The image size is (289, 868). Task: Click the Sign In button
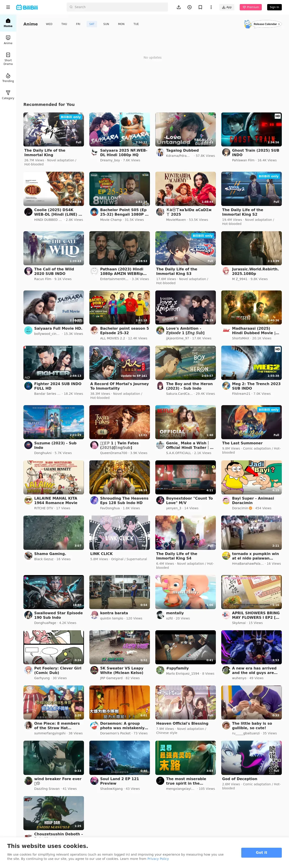tap(274, 7)
